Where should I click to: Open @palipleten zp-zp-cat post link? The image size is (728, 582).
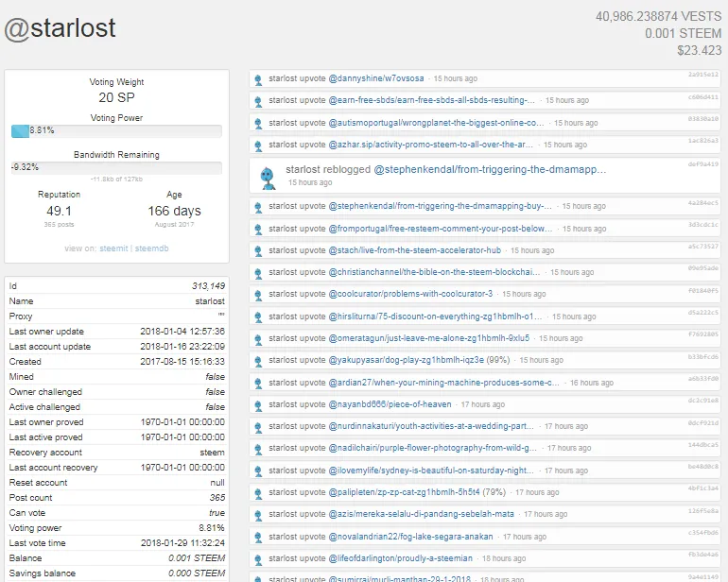pyautogui.click(x=404, y=492)
